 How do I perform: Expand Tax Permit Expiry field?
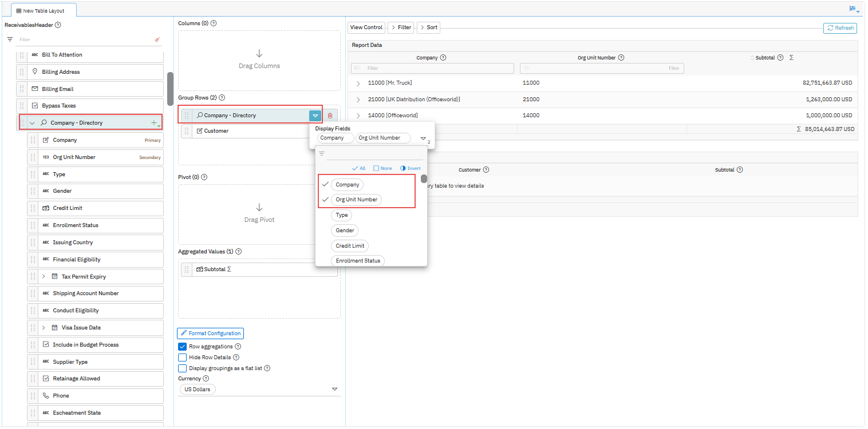pos(44,277)
